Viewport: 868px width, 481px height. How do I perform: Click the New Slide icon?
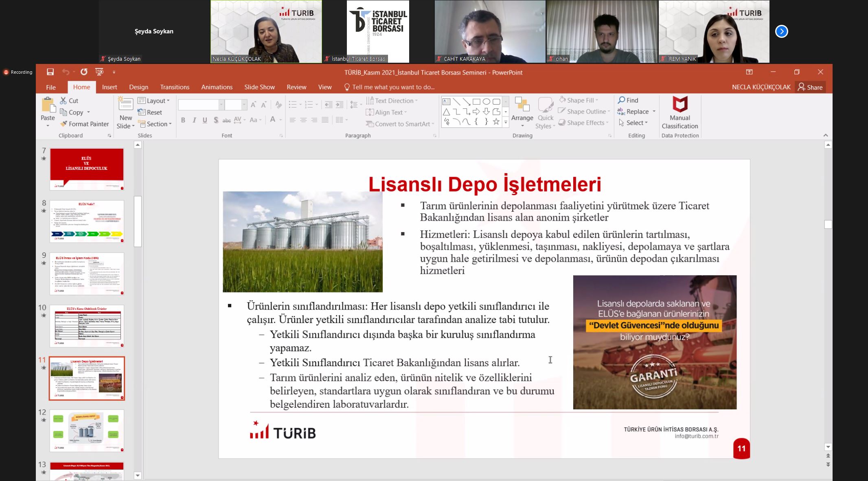[125, 104]
